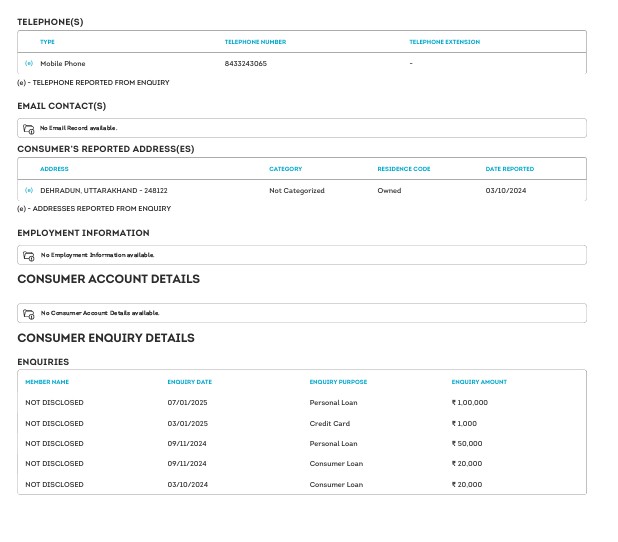Click the folder icon beside No Employment Information
The image size is (618, 542).
pos(29,256)
